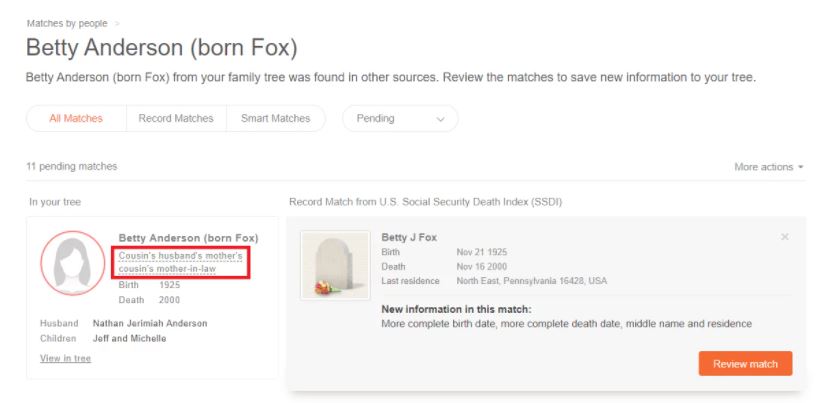Screen dimensions: 821x403
Task: Switch to the All Matches tab
Action: click(x=76, y=118)
